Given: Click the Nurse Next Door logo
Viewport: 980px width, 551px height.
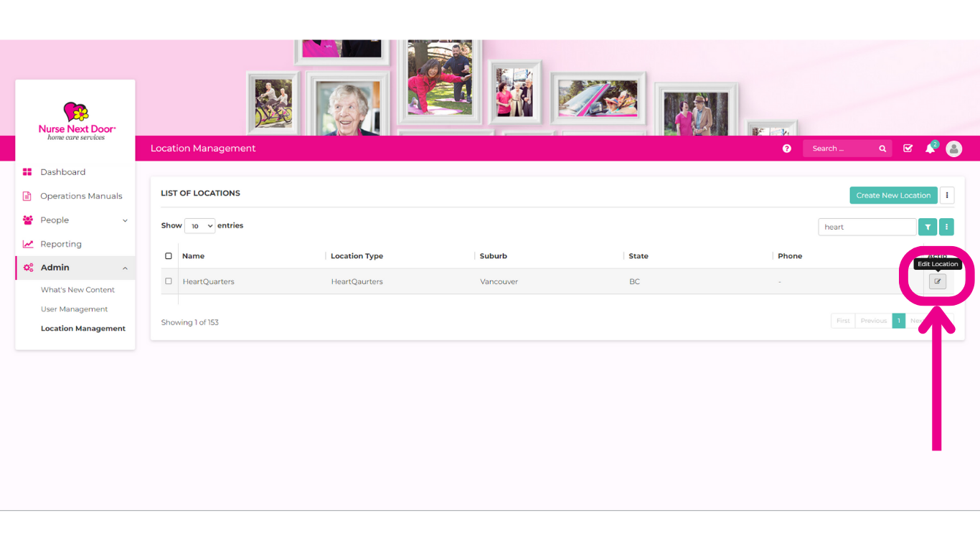Looking at the screenshot, I should point(77,121).
